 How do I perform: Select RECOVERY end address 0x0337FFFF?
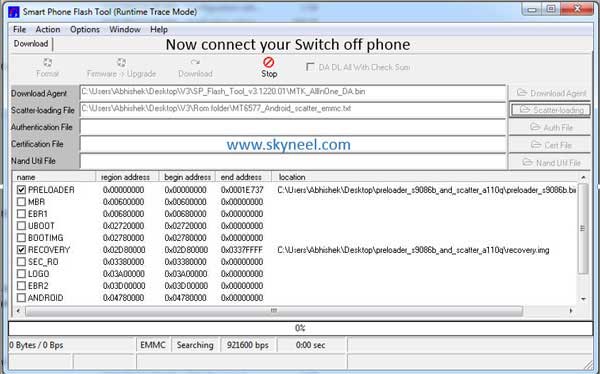coord(242,250)
